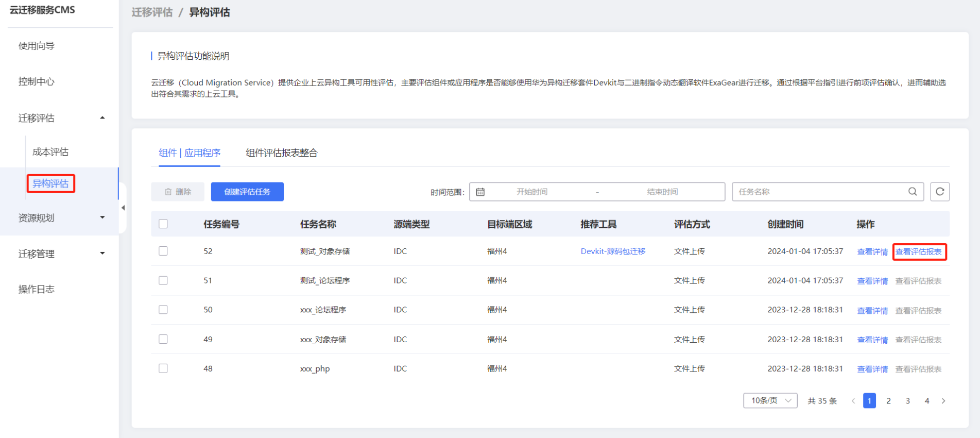Click 查看详情 for task 50
The image size is (980, 438).
(x=872, y=310)
